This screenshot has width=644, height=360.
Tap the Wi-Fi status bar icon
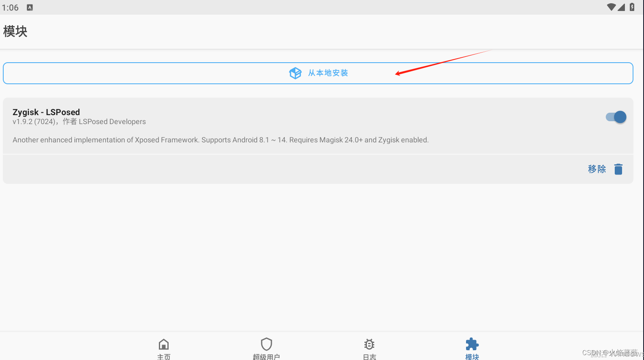611,7
